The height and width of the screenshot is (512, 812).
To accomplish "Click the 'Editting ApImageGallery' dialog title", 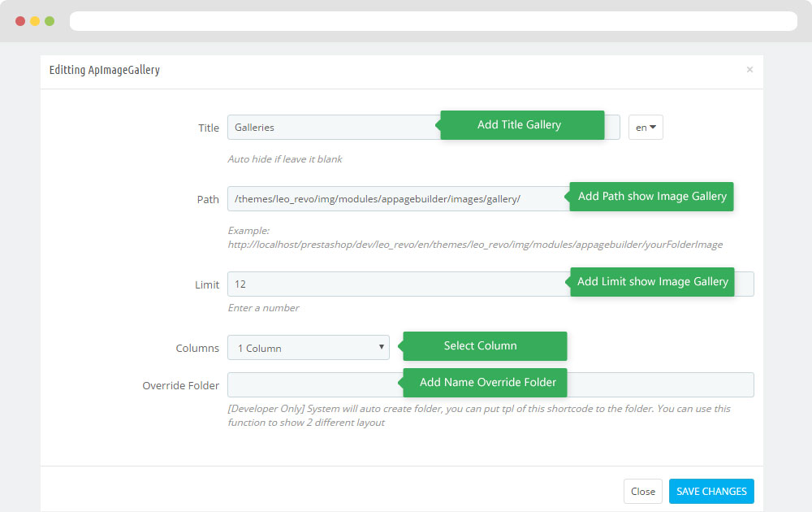I will coord(105,70).
